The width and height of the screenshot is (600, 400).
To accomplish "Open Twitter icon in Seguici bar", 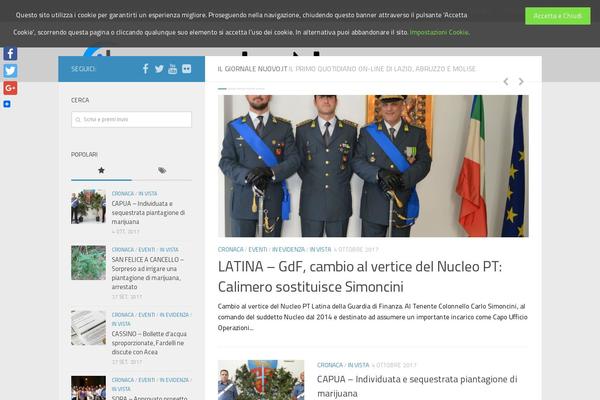I will point(159,69).
